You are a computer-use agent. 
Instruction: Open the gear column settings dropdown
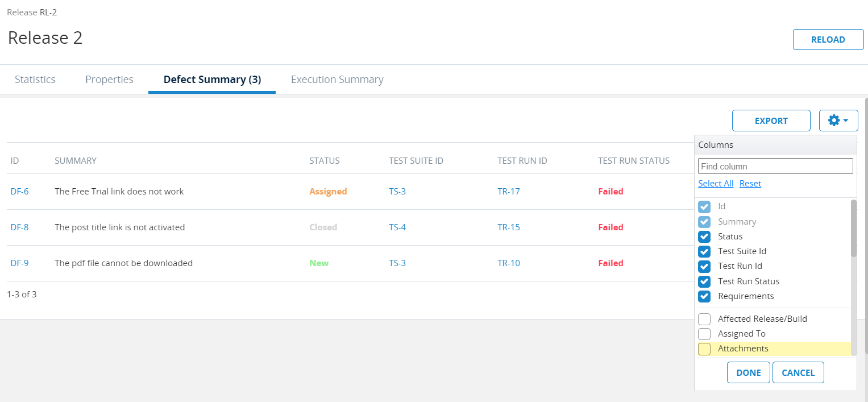[838, 121]
